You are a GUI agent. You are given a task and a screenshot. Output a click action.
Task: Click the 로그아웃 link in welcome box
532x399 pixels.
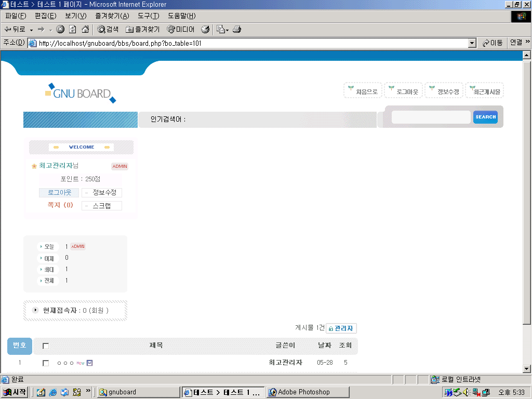coord(59,193)
